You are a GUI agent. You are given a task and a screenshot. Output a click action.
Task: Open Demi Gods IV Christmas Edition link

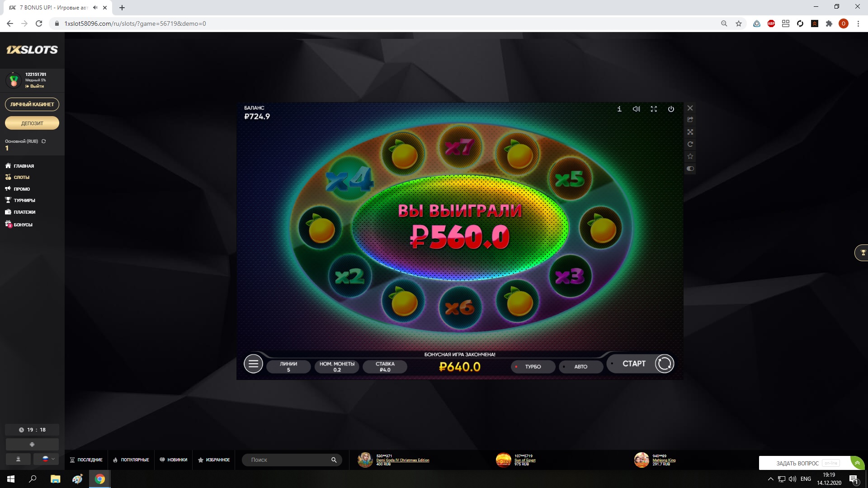tap(403, 460)
